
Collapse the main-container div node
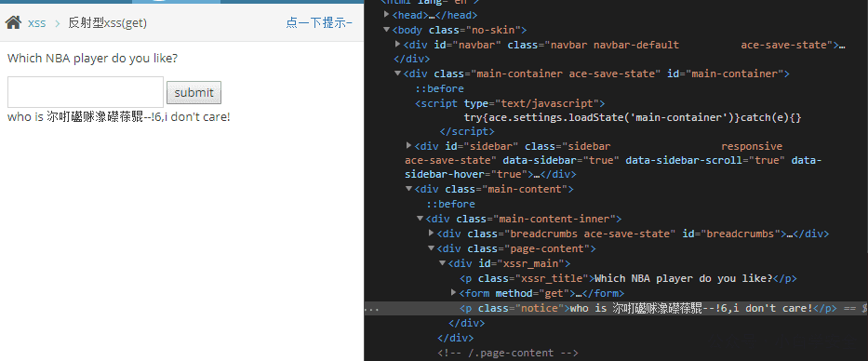(x=398, y=74)
